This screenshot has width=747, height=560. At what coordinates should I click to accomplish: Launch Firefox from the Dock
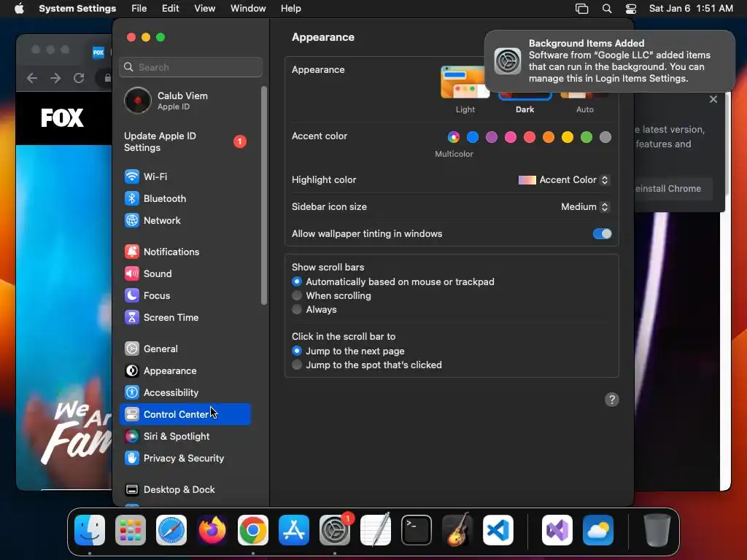coord(212,530)
